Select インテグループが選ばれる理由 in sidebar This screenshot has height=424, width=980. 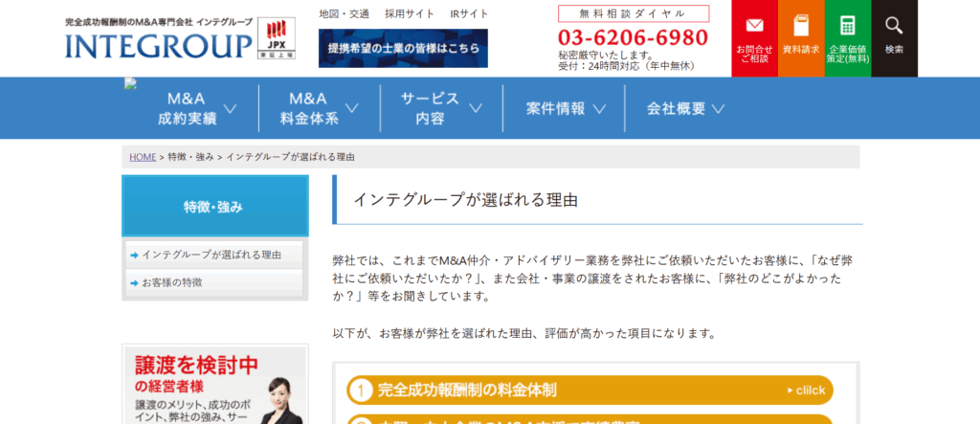[x=211, y=256]
